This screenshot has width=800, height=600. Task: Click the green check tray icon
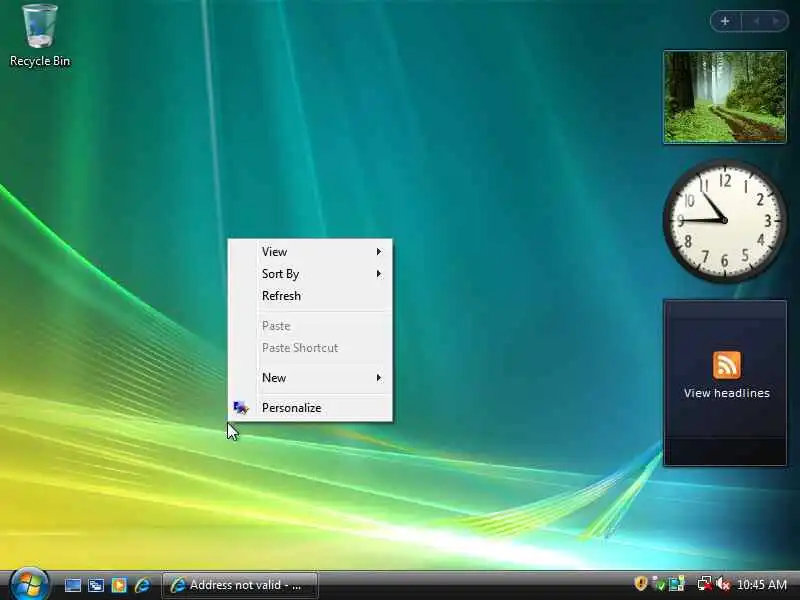pos(659,584)
